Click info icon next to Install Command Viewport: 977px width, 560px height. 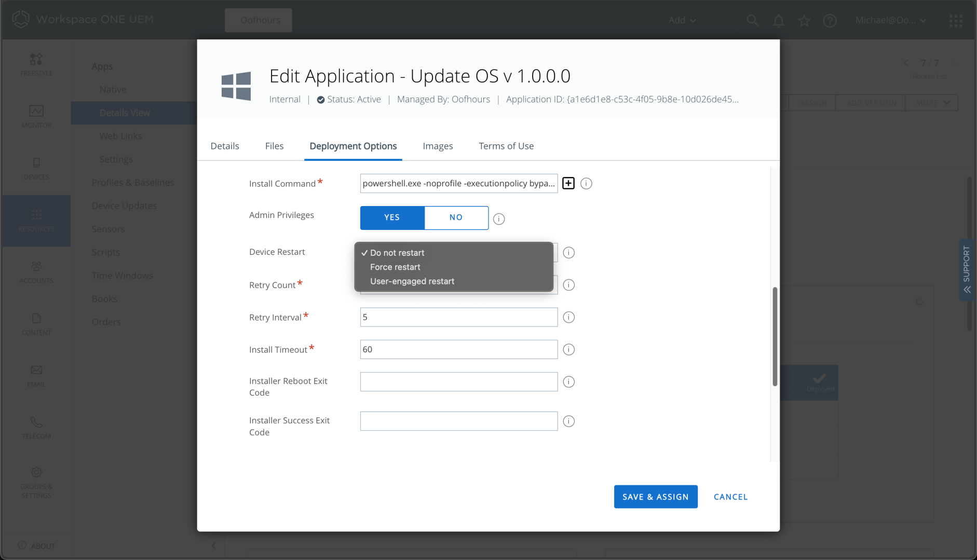(586, 184)
